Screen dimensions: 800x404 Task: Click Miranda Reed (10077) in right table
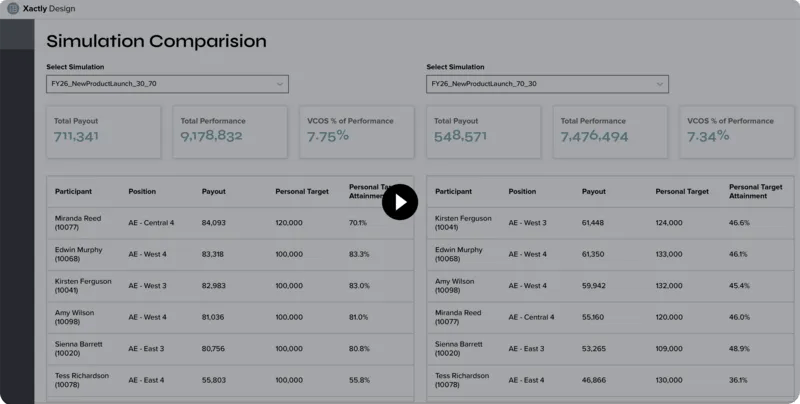458,317
